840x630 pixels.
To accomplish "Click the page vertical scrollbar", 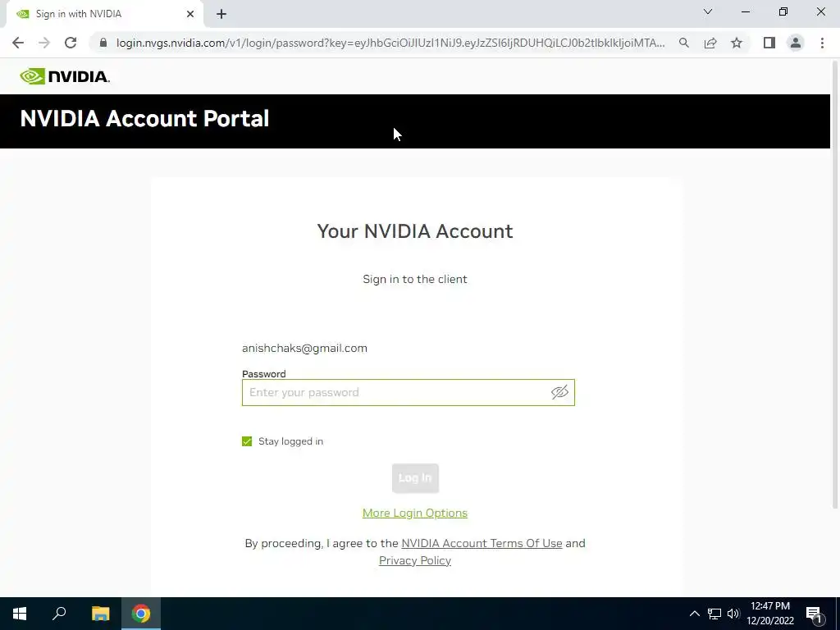I will (x=835, y=284).
